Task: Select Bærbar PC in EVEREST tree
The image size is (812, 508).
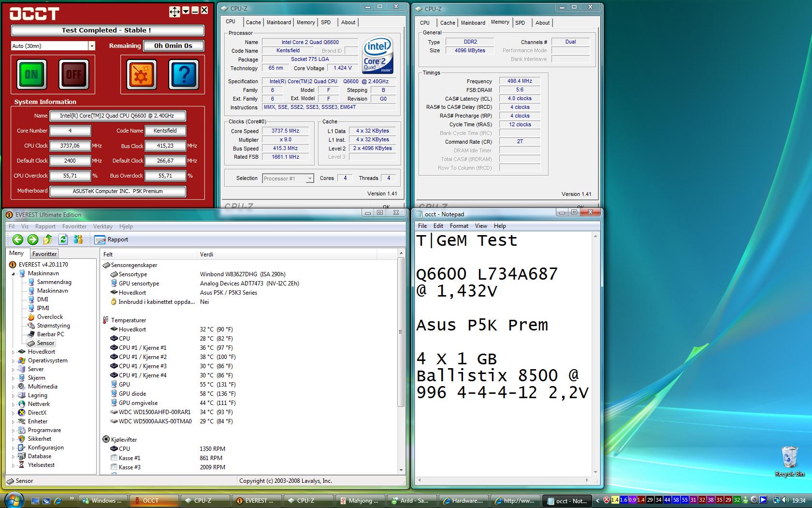Action: pos(50,334)
